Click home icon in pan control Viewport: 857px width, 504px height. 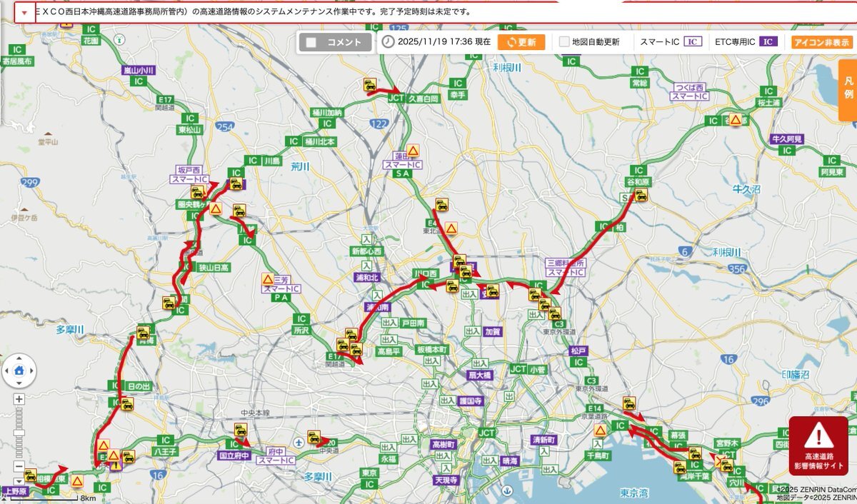pyautogui.click(x=19, y=371)
